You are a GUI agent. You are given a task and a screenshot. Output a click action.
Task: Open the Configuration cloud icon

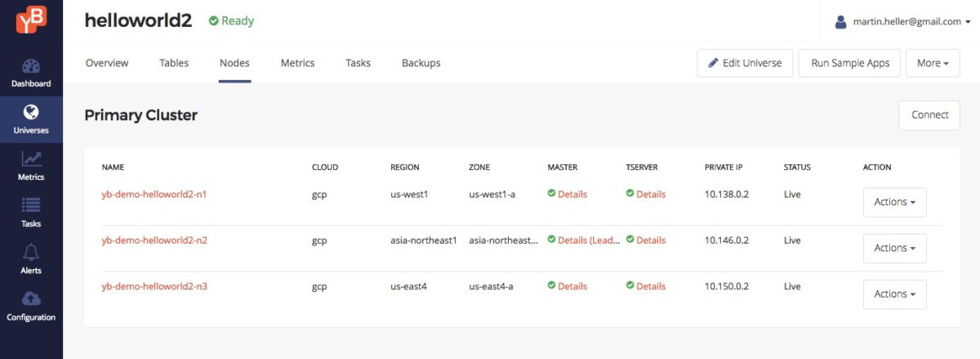click(31, 298)
